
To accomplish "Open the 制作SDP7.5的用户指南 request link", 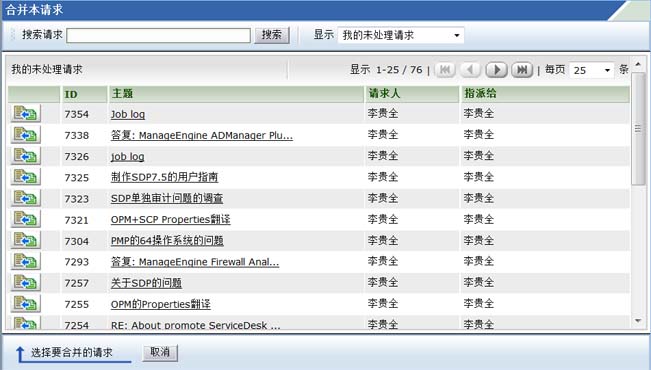I will point(164,177).
